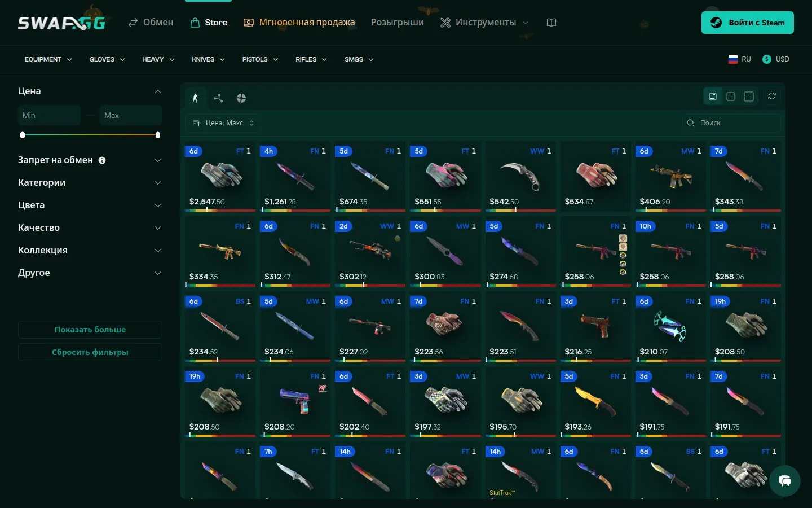Expand the KNIVES category dropdown
The width and height of the screenshot is (812, 508).
(x=208, y=59)
